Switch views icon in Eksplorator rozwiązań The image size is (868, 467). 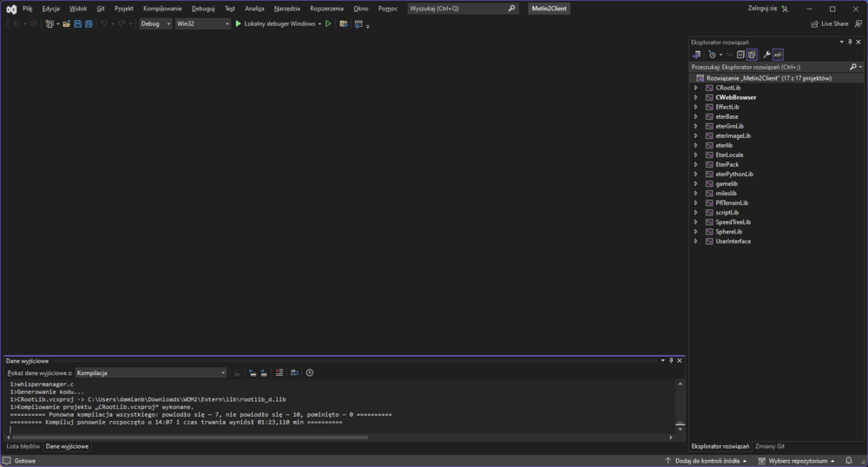click(696, 54)
